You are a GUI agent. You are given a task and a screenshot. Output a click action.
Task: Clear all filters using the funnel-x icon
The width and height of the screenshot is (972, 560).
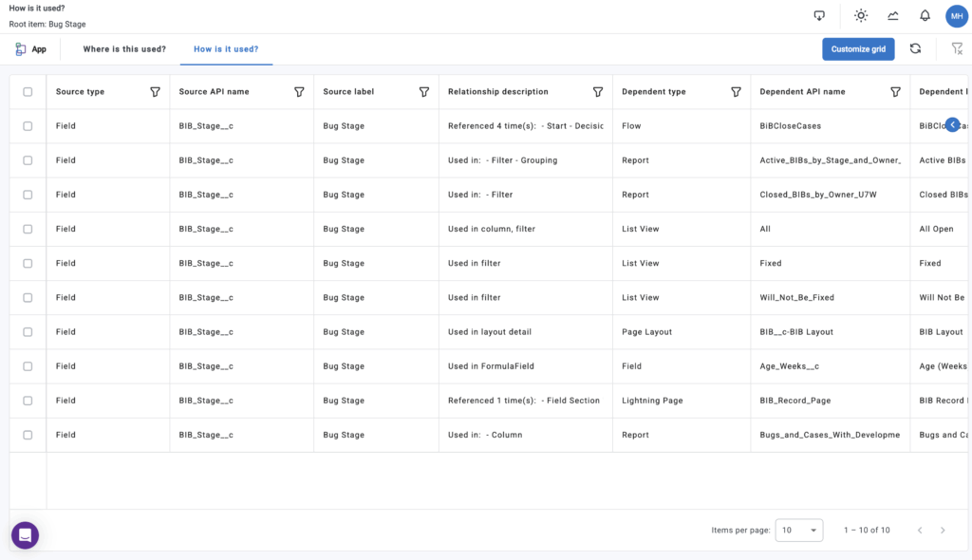957,49
